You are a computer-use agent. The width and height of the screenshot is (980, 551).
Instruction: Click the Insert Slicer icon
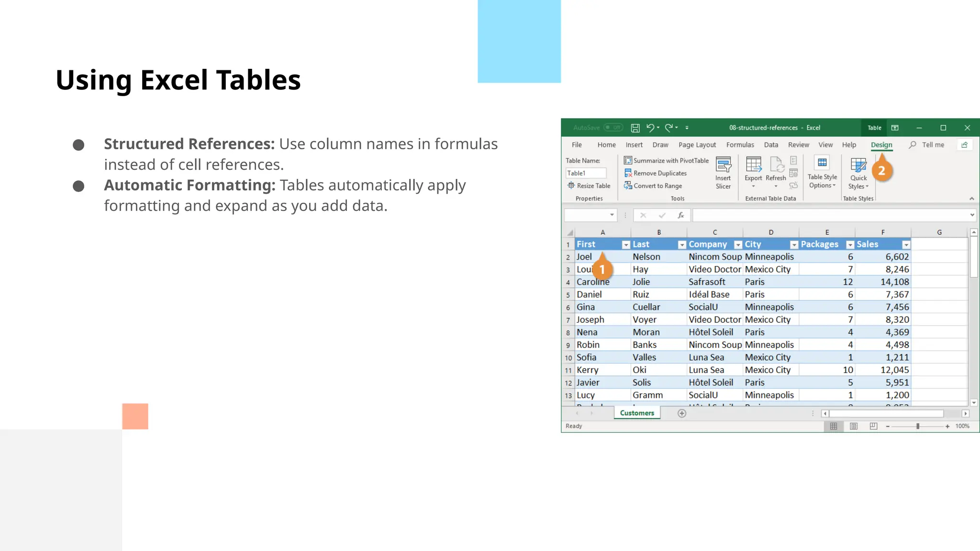[723, 165]
